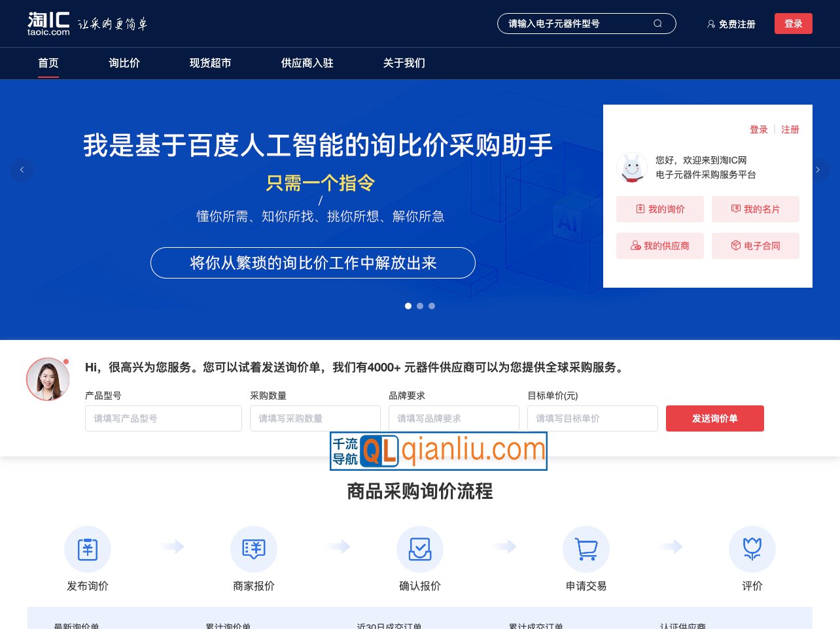The height and width of the screenshot is (629, 840).
Task: Select the second carousel indicator dot
Action: pyautogui.click(x=420, y=306)
